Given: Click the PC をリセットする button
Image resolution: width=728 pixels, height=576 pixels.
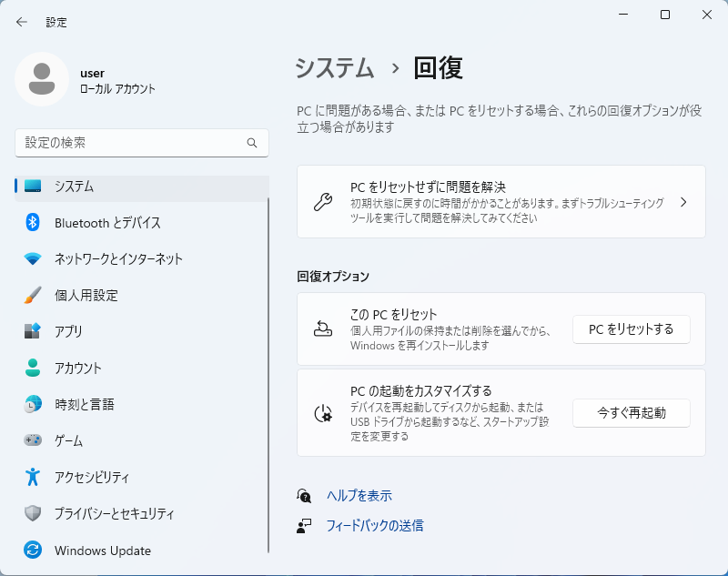Looking at the screenshot, I should coord(631,329).
